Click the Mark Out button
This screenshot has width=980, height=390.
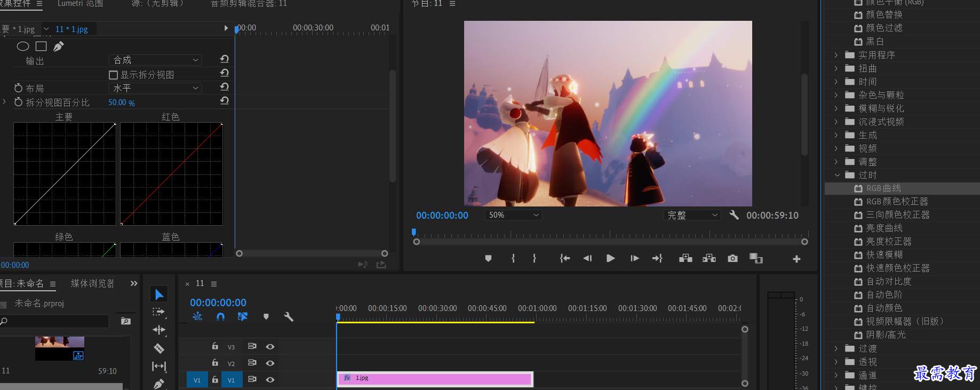pos(535,258)
